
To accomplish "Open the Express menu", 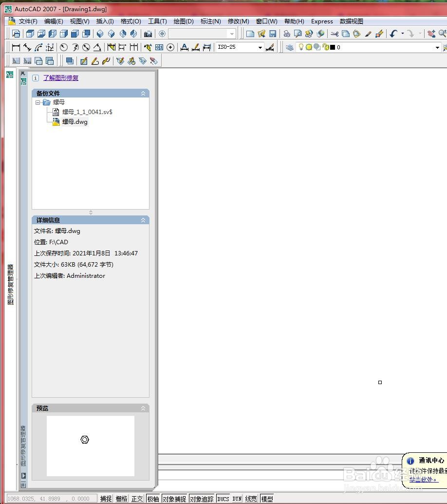I will pos(322,21).
